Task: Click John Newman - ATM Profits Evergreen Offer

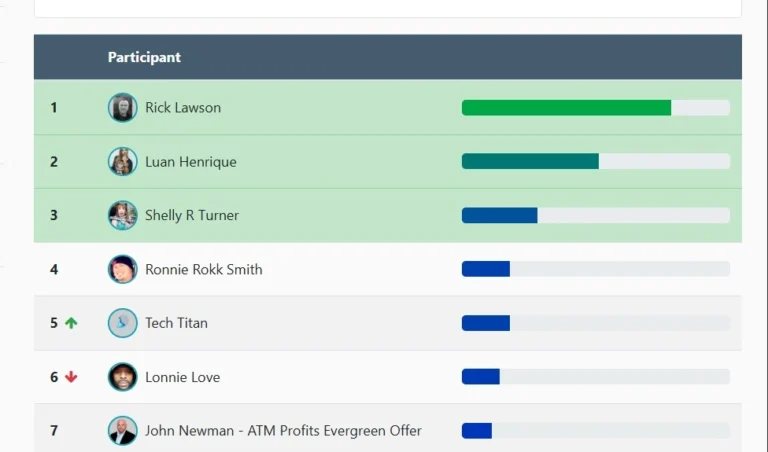Action: point(283,431)
